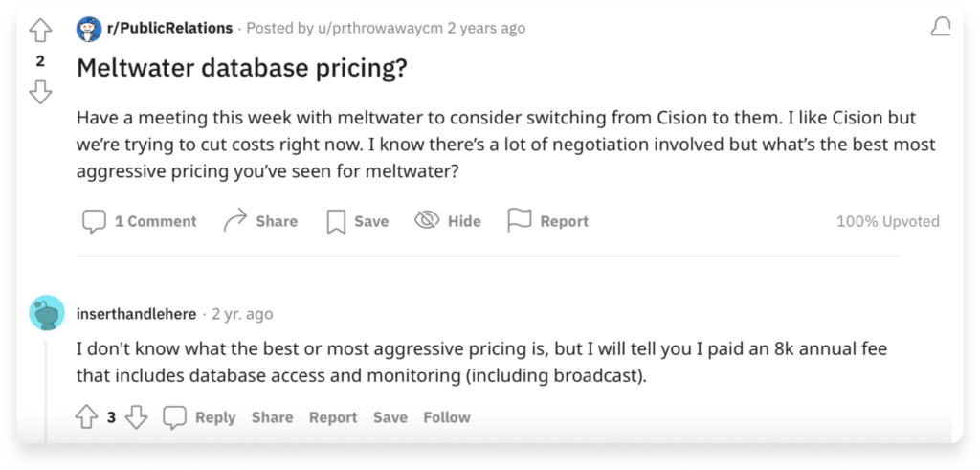980x470 pixels.
Task: Click the speech bubble comment icon on post
Action: (x=94, y=221)
